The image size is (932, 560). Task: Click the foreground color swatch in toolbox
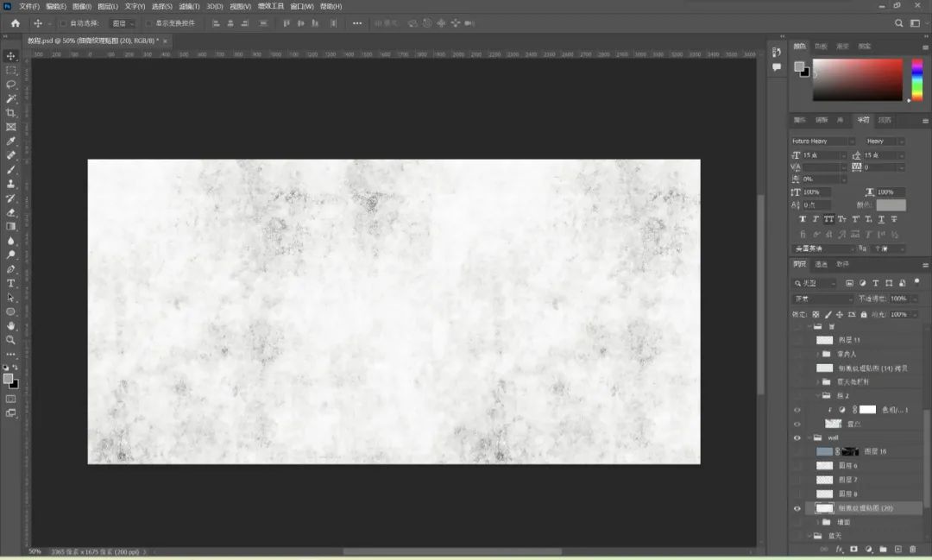[x=8, y=379]
